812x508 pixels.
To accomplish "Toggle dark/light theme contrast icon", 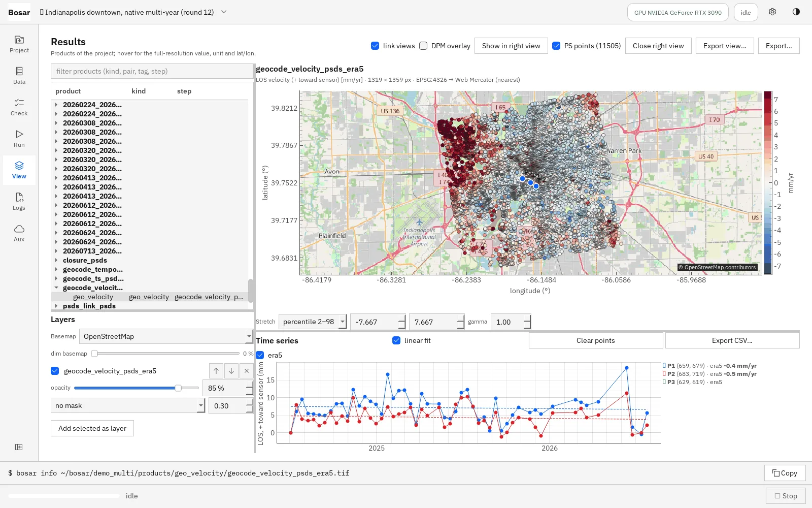I will pos(796,12).
